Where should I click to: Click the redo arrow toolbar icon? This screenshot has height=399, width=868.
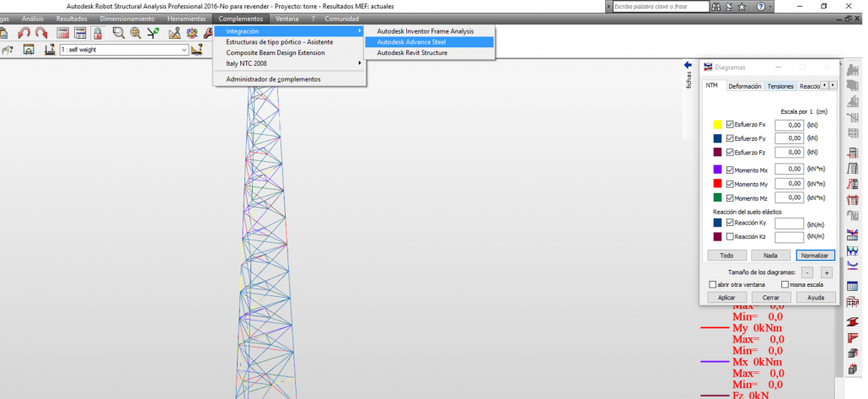click(x=41, y=34)
